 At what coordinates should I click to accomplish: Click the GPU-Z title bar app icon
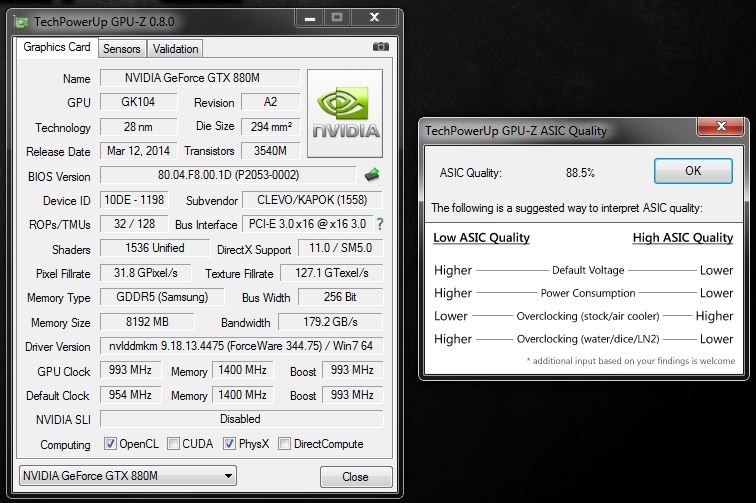[x=21, y=22]
